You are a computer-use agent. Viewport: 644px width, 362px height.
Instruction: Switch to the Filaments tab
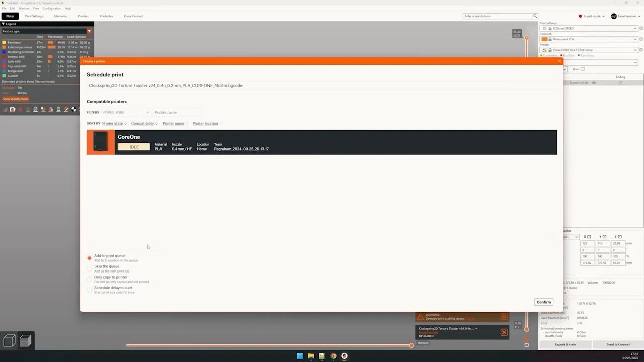(60, 16)
